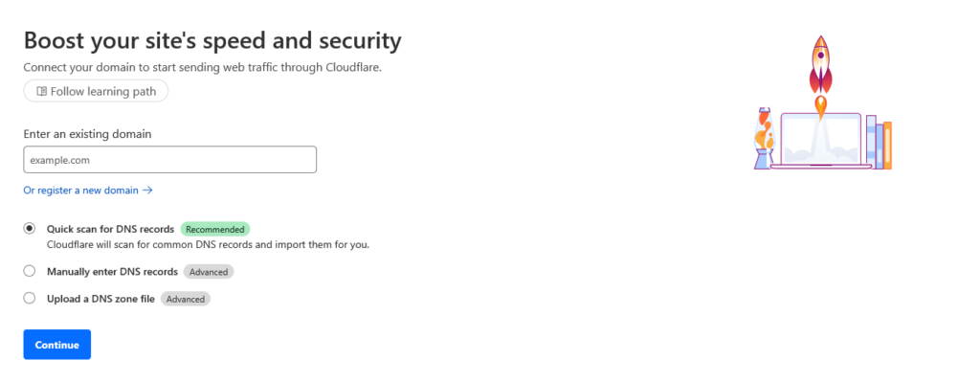Click the stacked books illustration beside the laptop

879,144
